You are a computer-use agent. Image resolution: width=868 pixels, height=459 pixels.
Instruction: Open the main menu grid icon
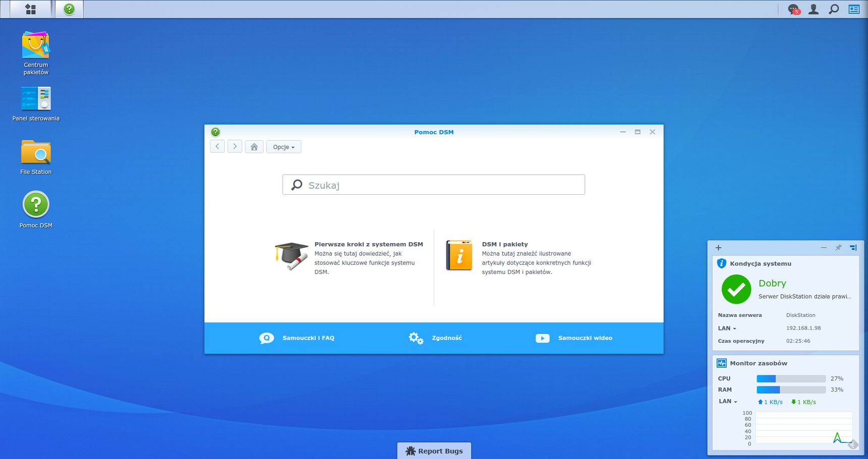coord(30,9)
